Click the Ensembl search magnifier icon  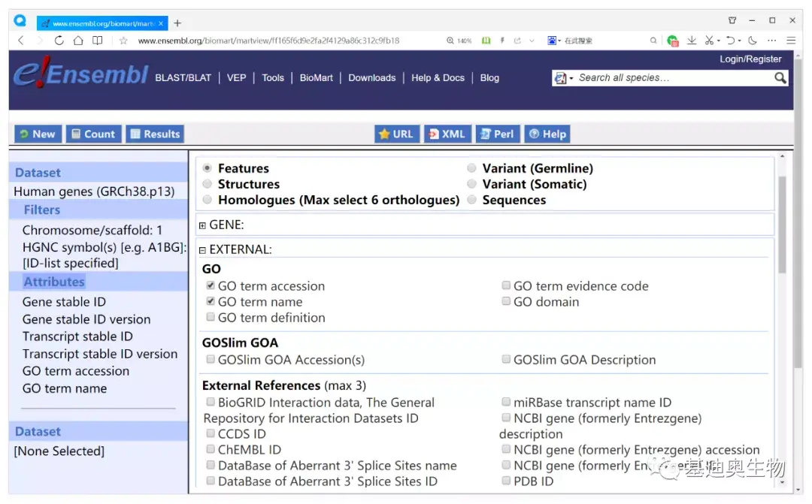780,77
